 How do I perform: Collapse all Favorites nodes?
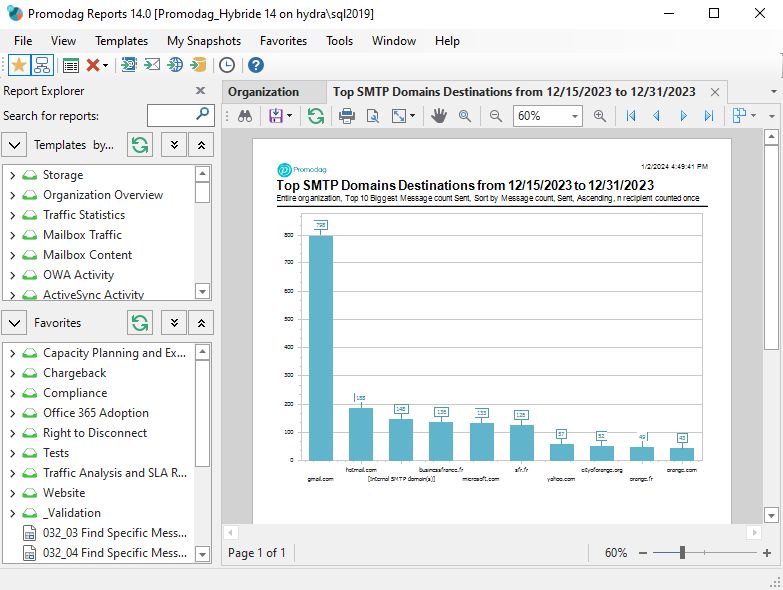pyautogui.click(x=201, y=323)
